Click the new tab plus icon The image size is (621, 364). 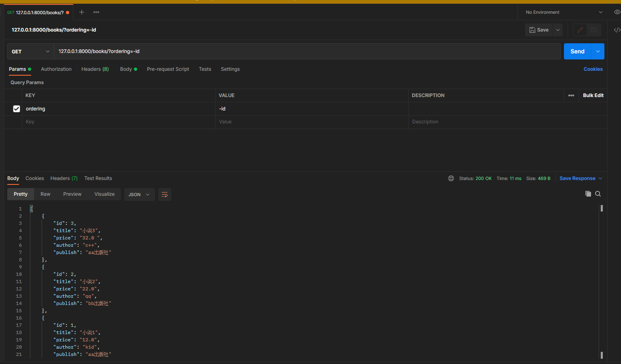click(x=82, y=12)
